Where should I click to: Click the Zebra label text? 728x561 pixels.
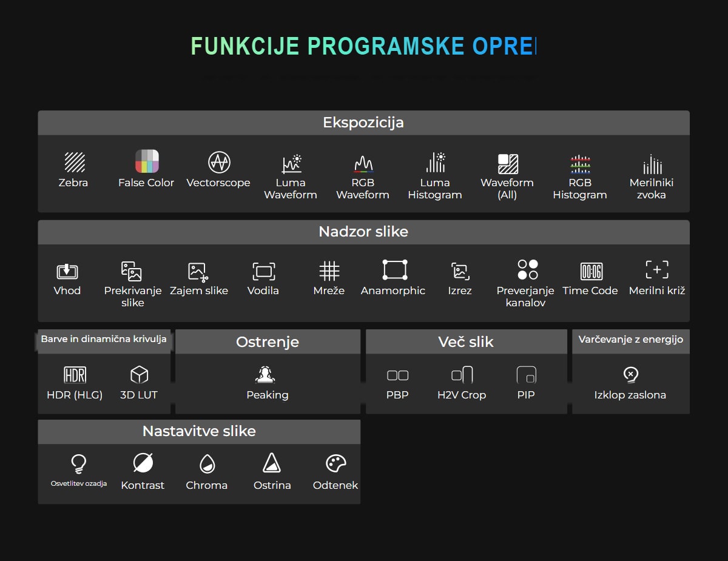pos(73,183)
